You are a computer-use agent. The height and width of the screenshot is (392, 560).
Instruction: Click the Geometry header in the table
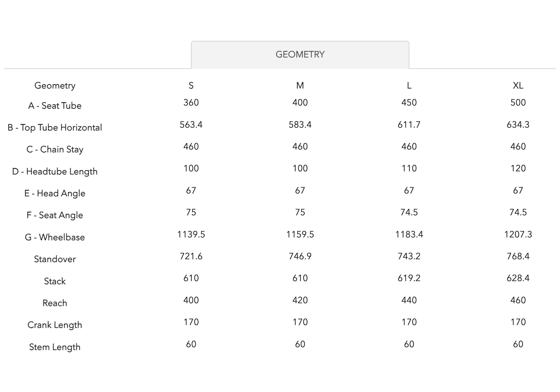tap(55, 85)
